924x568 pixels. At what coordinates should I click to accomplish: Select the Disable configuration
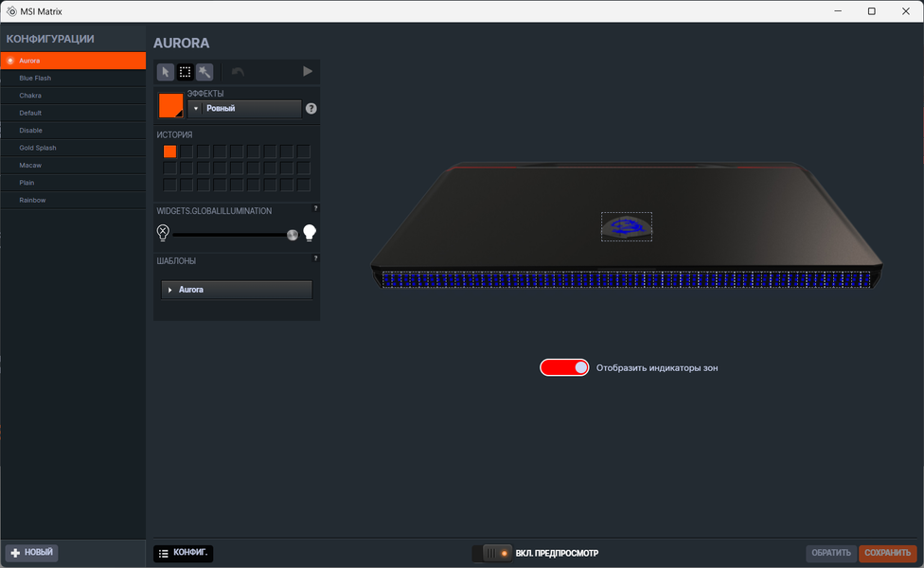[73, 131]
